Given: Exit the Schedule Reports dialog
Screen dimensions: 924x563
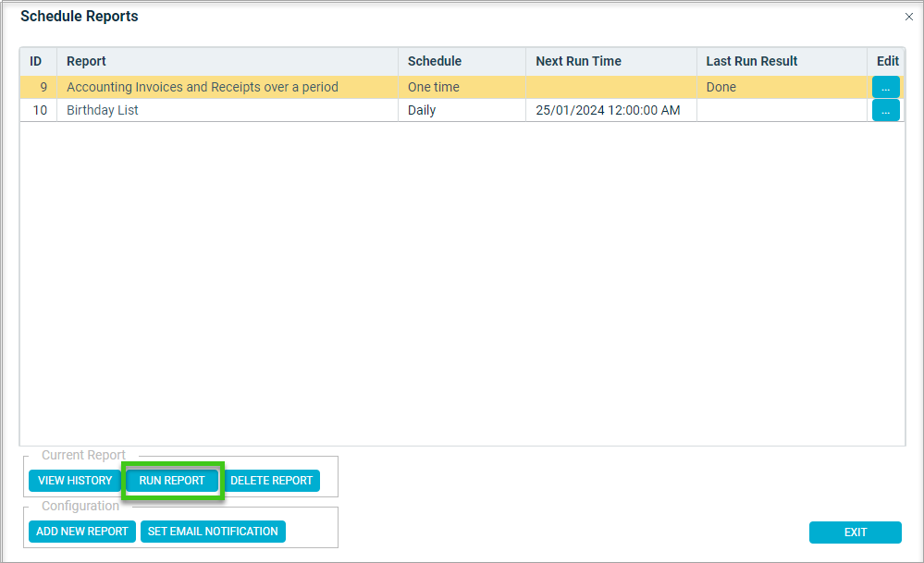Looking at the screenshot, I should pyautogui.click(x=855, y=532).
